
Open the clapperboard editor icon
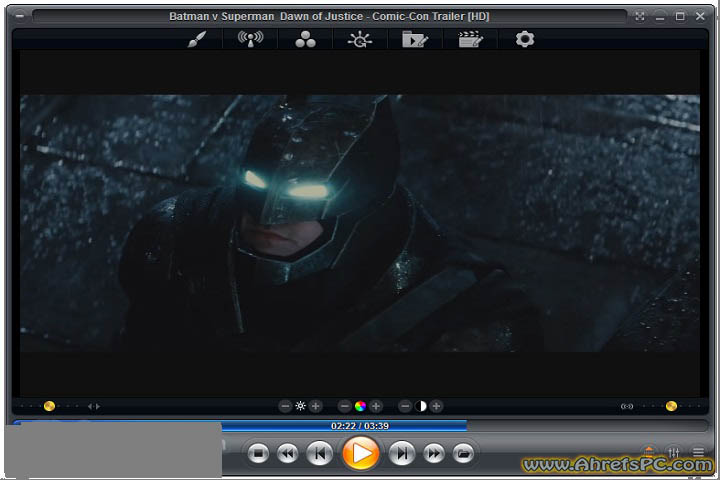pos(470,40)
